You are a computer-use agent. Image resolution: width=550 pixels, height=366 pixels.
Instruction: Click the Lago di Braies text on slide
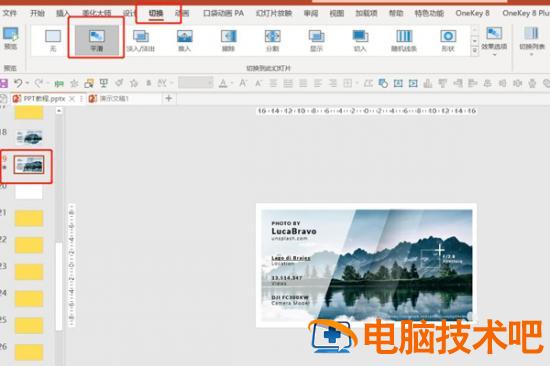[291, 258]
